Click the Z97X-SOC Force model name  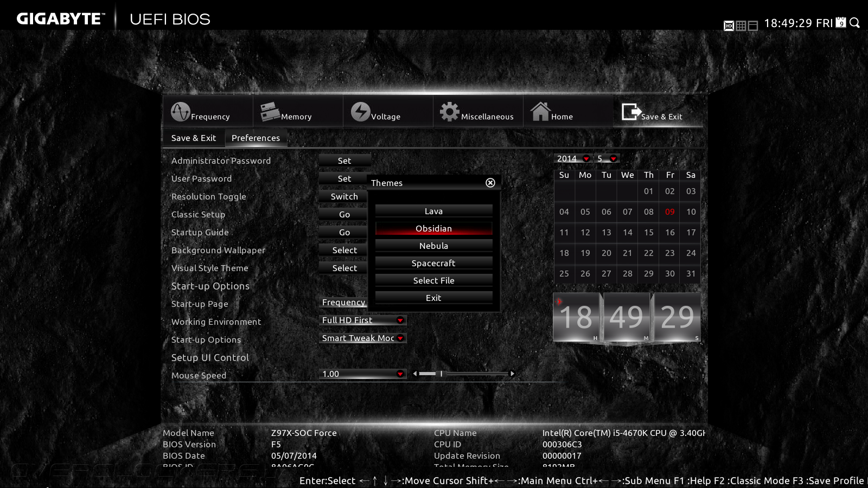click(x=304, y=433)
